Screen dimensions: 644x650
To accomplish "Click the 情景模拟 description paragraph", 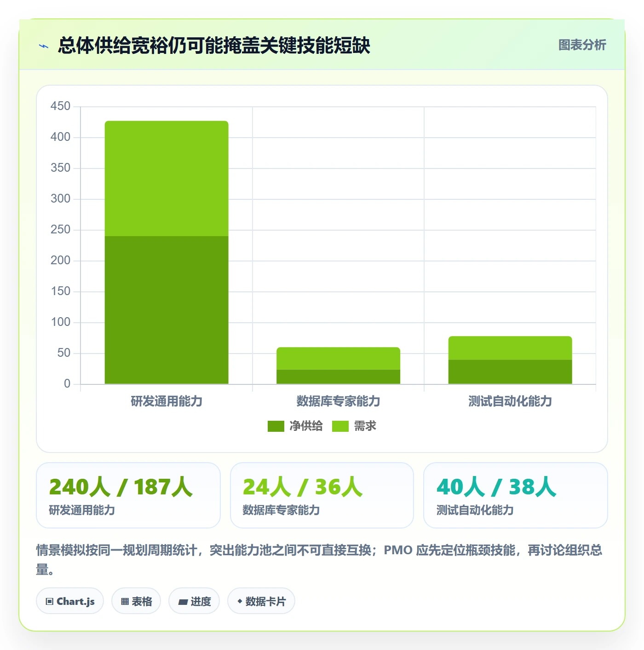I will pyautogui.click(x=319, y=560).
